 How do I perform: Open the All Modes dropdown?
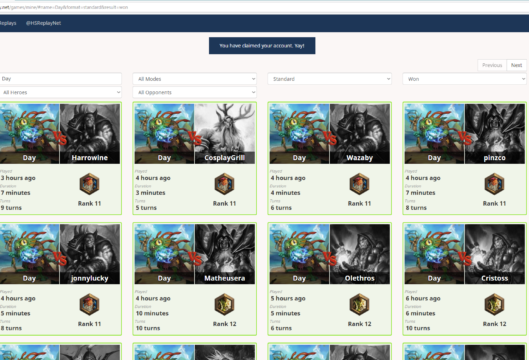pyautogui.click(x=195, y=79)
